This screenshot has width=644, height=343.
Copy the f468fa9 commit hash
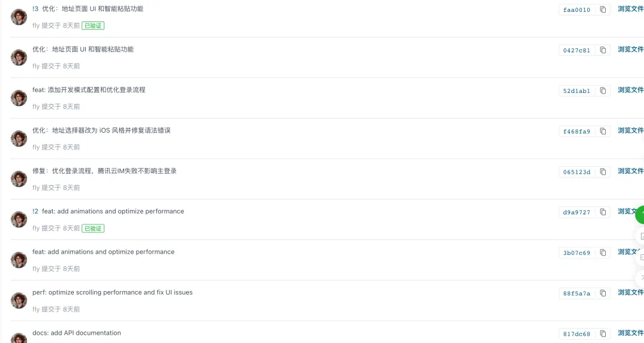(603, 131)
